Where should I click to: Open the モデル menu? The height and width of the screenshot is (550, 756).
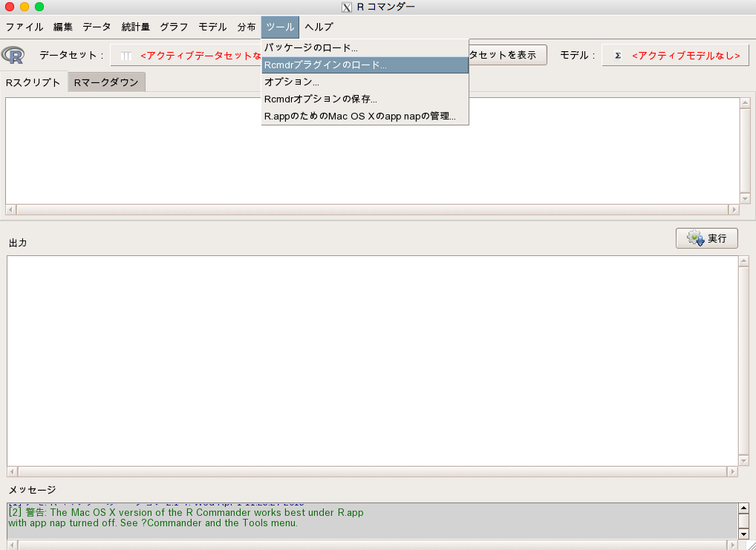pos(212,27)
